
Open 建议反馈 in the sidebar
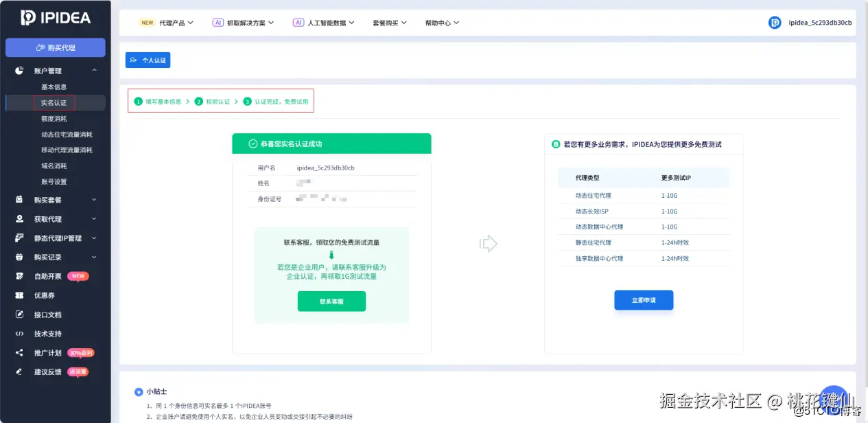pos(48,371)
